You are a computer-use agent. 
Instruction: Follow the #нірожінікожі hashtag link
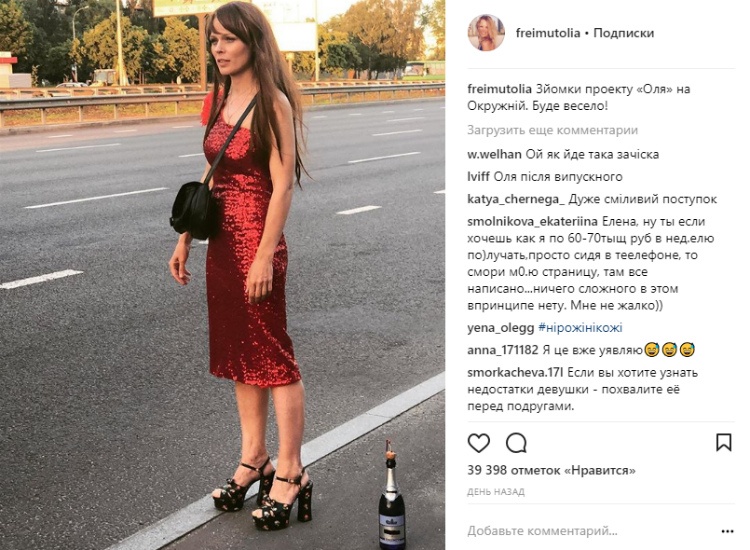580,328
